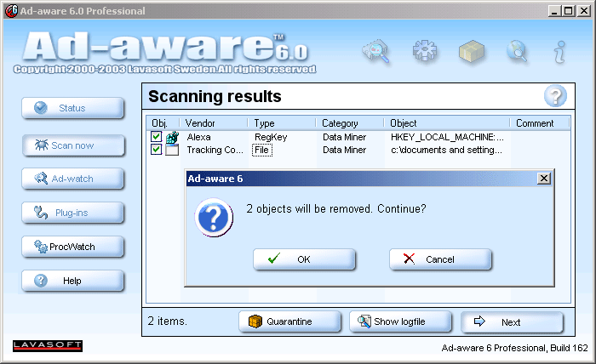The height and width of the screenshot is (364, 596).
Task: Cancel the removal dialog
Action: pyautogui.click(x=440, y=259)
